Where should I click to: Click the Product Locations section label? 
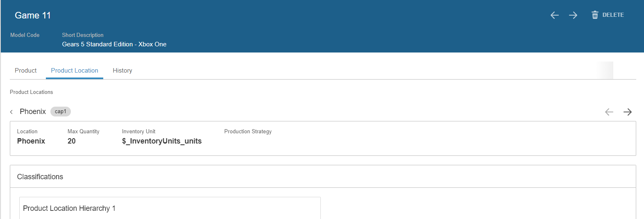tap(32, 92)
